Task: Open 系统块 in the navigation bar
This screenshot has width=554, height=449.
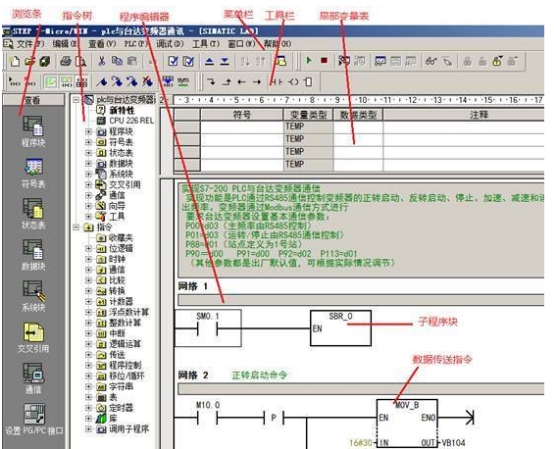Action: pyautogui.click(x=33, y=296)
